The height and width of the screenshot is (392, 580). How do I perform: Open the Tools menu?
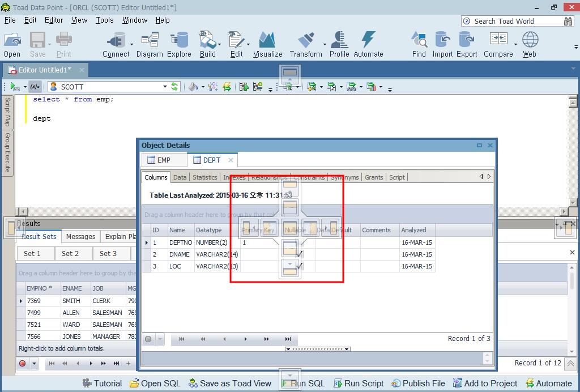coord(104,20)
